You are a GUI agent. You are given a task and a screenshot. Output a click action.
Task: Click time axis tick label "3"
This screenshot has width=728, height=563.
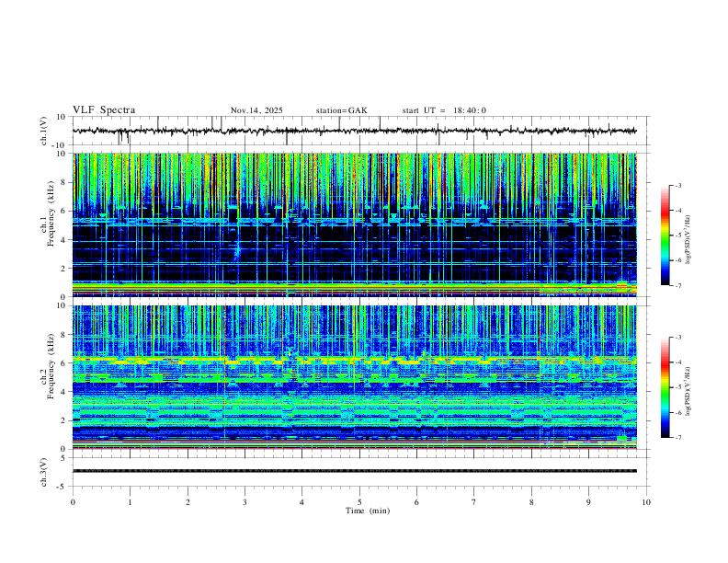[245, 502]
